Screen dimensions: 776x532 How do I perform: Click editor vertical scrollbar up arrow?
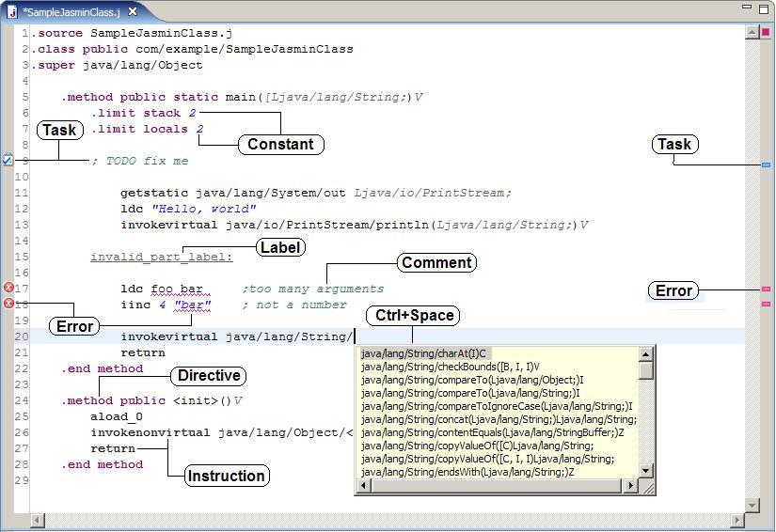pyautogui.click(x=752, y=33)
